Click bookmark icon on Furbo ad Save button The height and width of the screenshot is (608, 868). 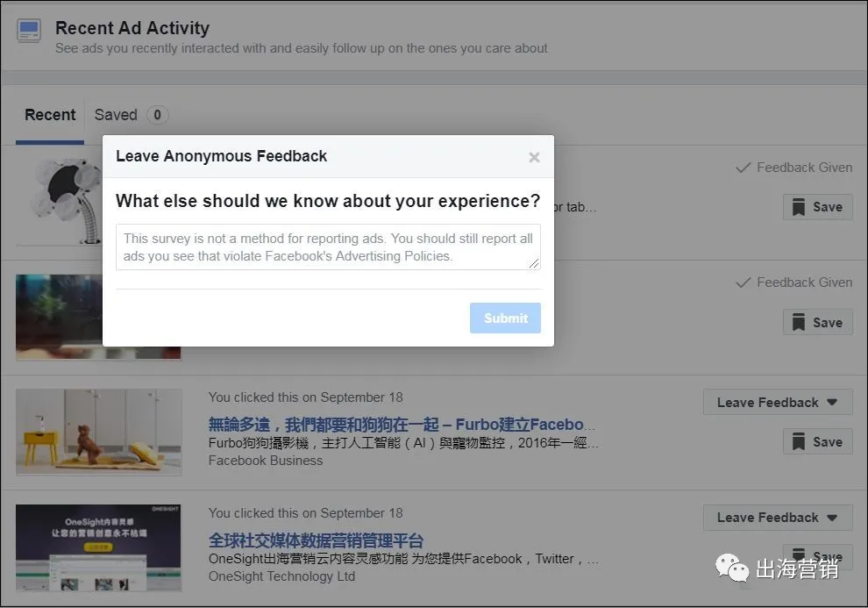[798, 442]
